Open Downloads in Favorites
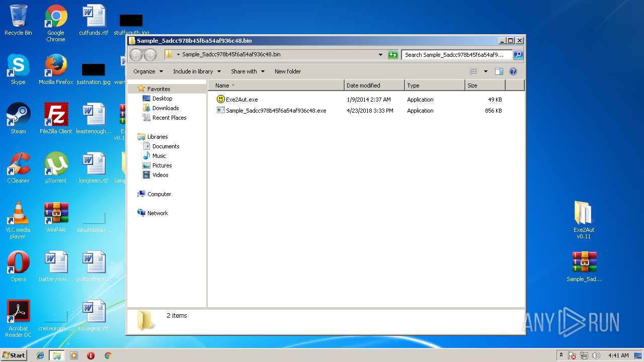 (166, 108)
